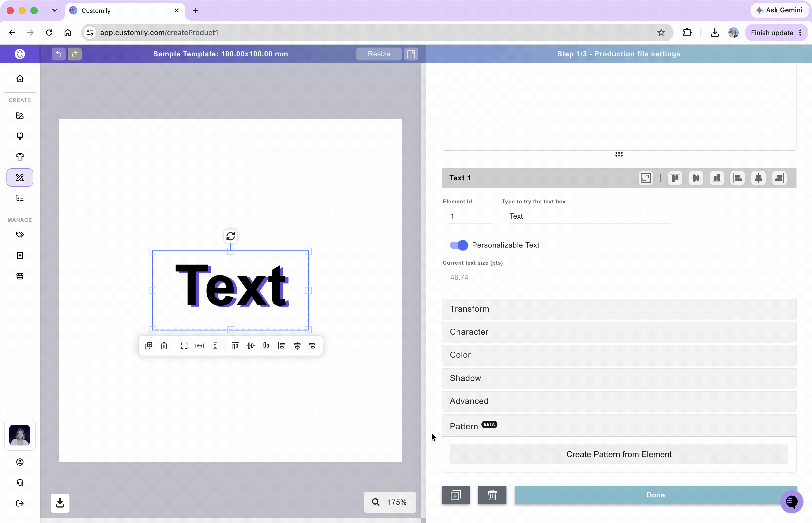The image size is (812, 523).
Task: Open a new browser tab
Action: pos(195,11)
